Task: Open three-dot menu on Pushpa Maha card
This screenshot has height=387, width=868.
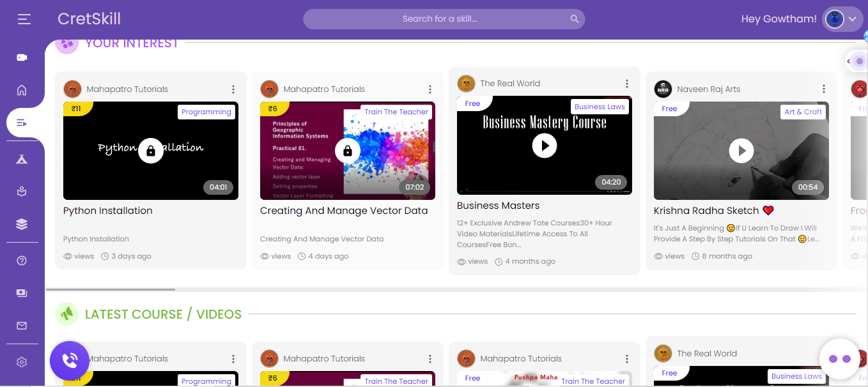Action: (x=627, y=359)
